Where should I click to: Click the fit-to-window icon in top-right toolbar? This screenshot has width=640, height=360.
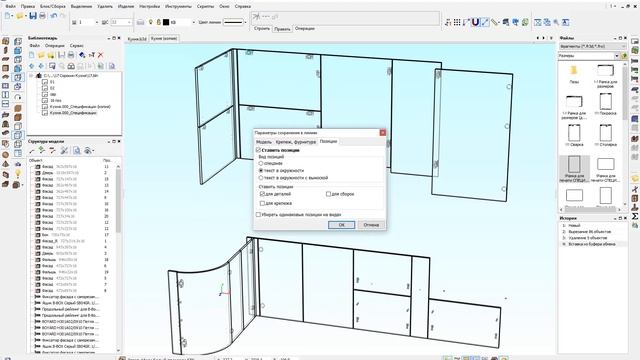(538, 22)
